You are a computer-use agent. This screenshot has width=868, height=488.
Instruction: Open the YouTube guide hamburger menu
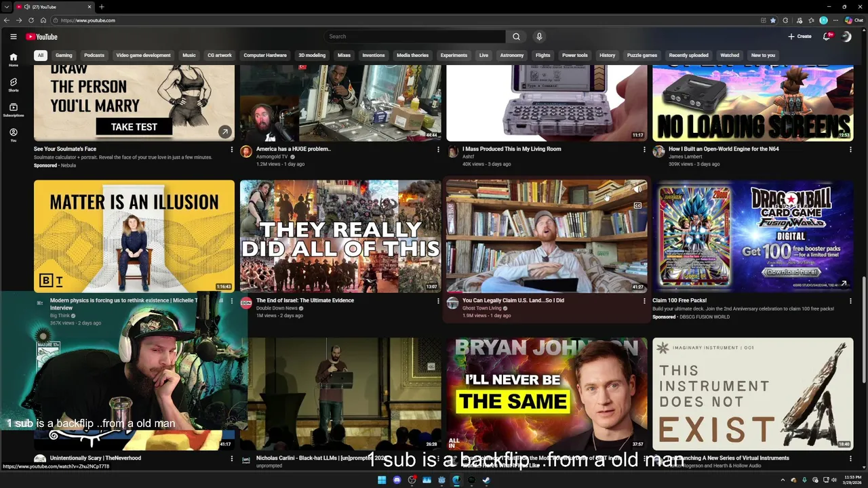[x=13, y=37]
